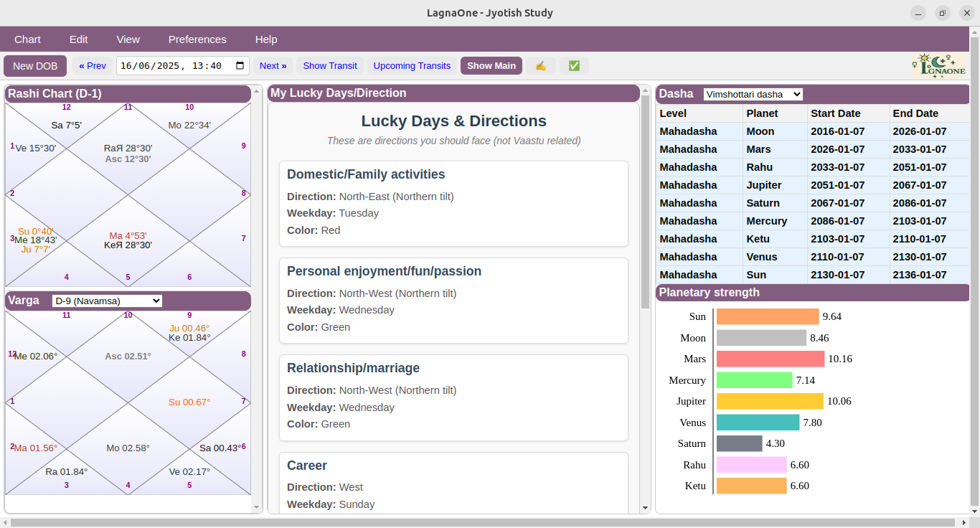Click the Start Date column header
980x528 pixels.
[x=848, y=113]
